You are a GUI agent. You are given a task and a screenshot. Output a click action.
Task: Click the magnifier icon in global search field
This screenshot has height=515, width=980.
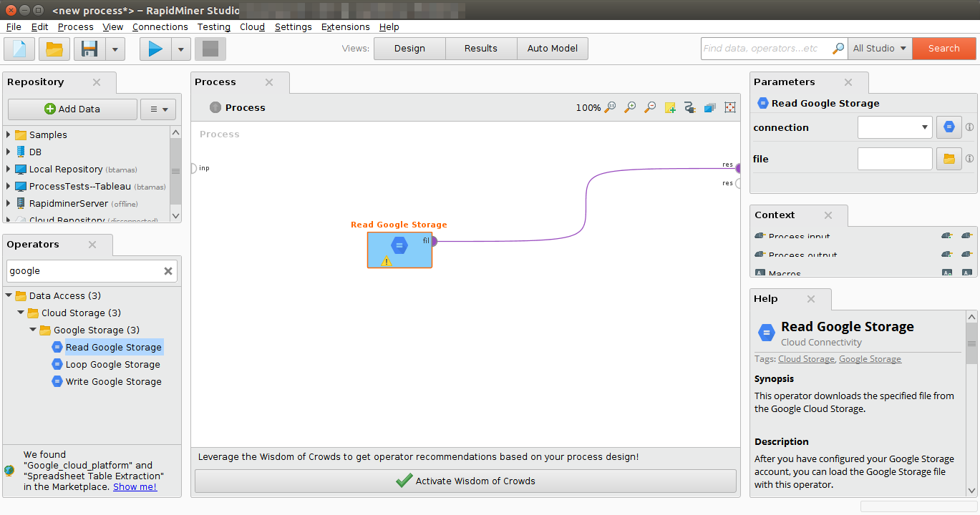[838, 48]
